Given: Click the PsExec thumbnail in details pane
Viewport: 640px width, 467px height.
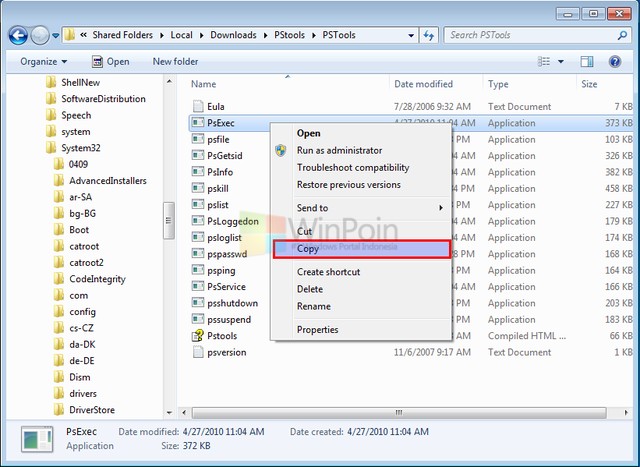Looking at the screenshot, I should [x=37, y=439].
